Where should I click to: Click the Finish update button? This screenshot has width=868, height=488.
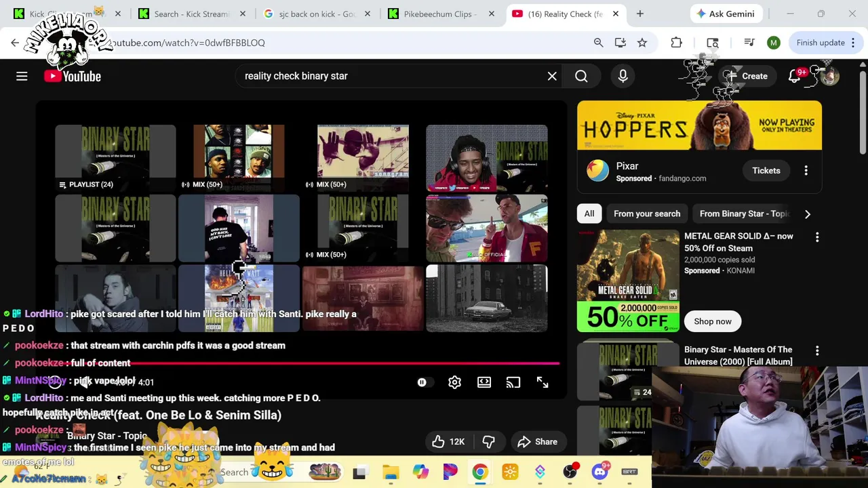pos(821,43)
